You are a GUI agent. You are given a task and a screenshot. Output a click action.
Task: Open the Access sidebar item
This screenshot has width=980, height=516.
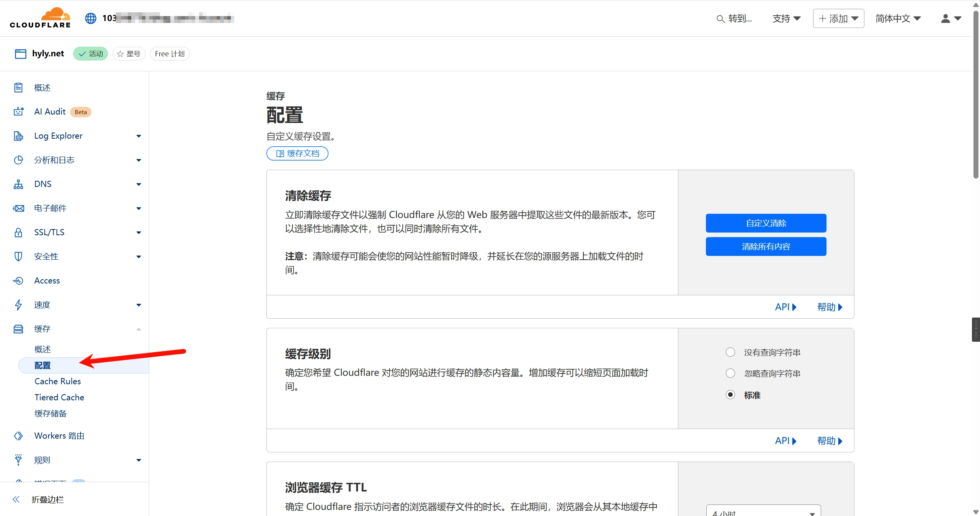47,280
